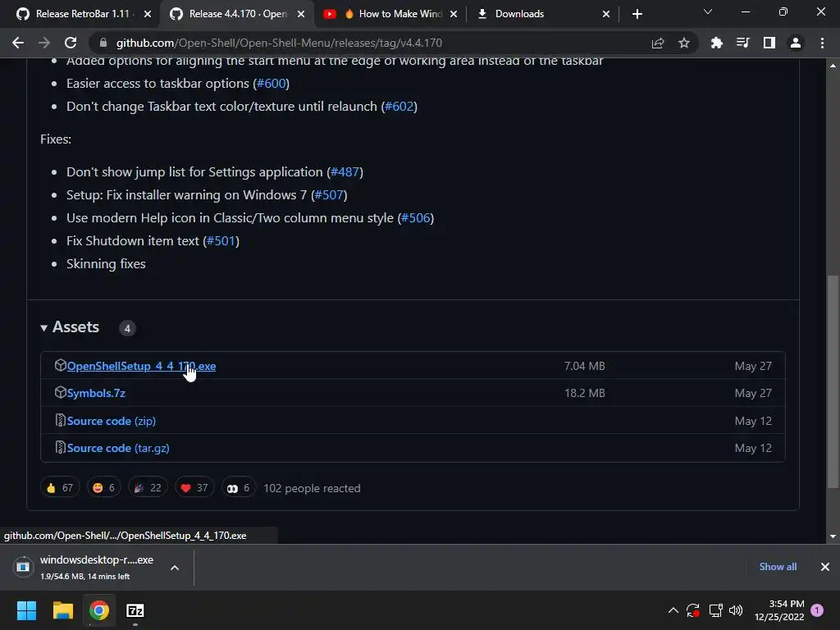The width and height of the screenshot is (840, 630).
Task: Click the package icon next to Symbols.7z
Action: 60,393
